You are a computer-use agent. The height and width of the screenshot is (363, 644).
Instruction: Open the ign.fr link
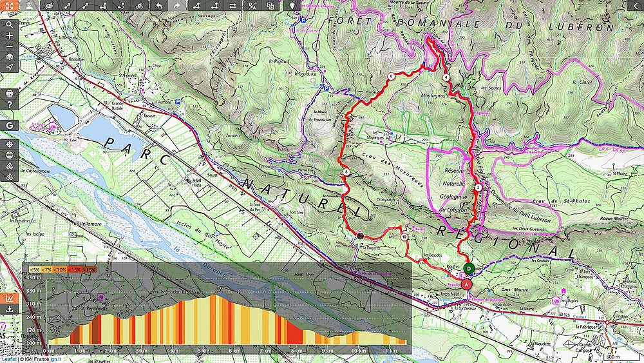pos(57,359)
